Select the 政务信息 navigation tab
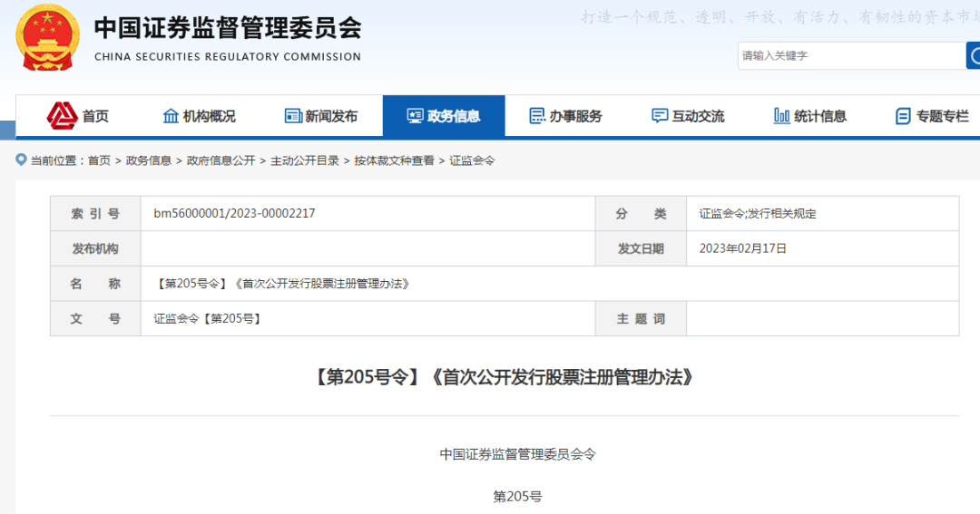The height and width of the screenshot is (514, 980). coord(444,115)
